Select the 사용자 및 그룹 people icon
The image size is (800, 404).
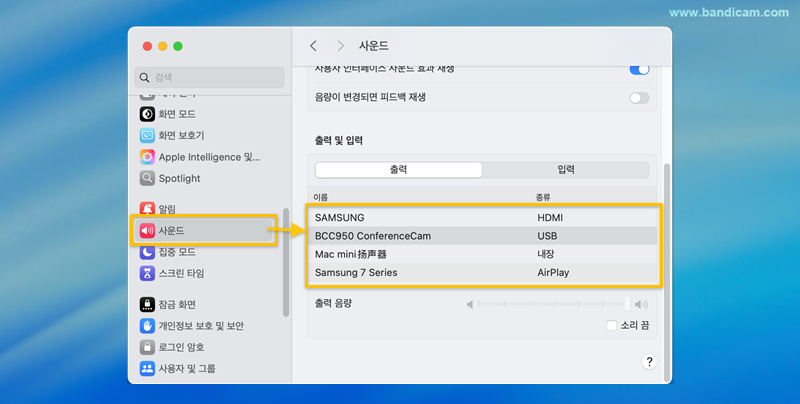(147, 368)
